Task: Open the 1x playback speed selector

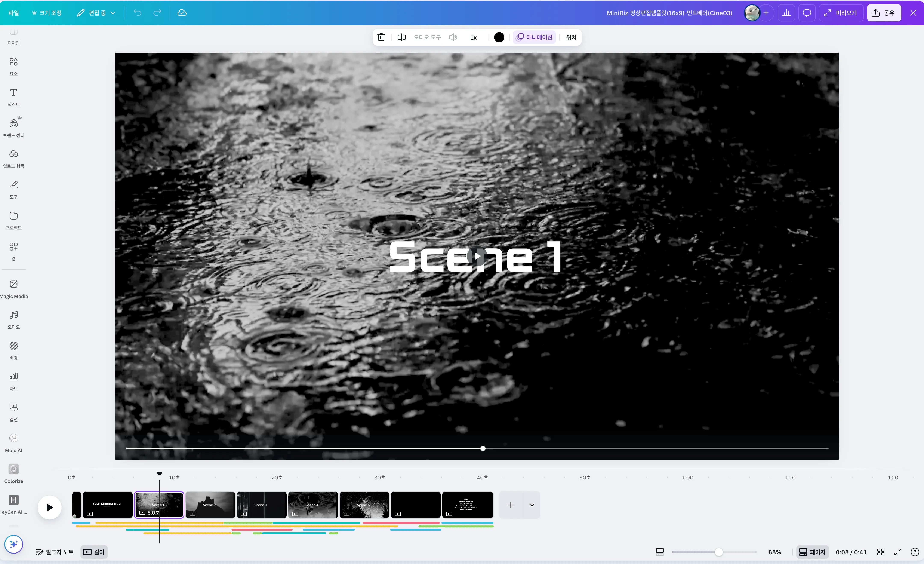Action: [x=473, y=37]
